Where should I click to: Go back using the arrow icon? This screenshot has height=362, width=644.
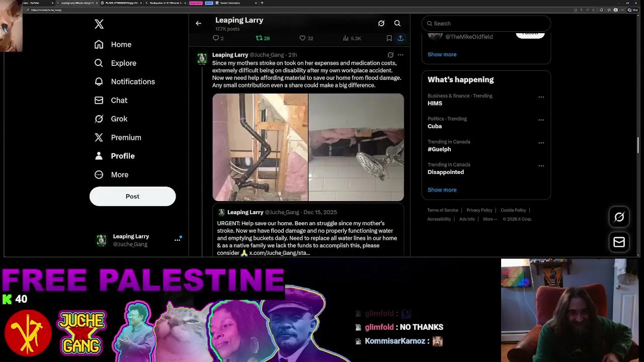tap(198, 23)
